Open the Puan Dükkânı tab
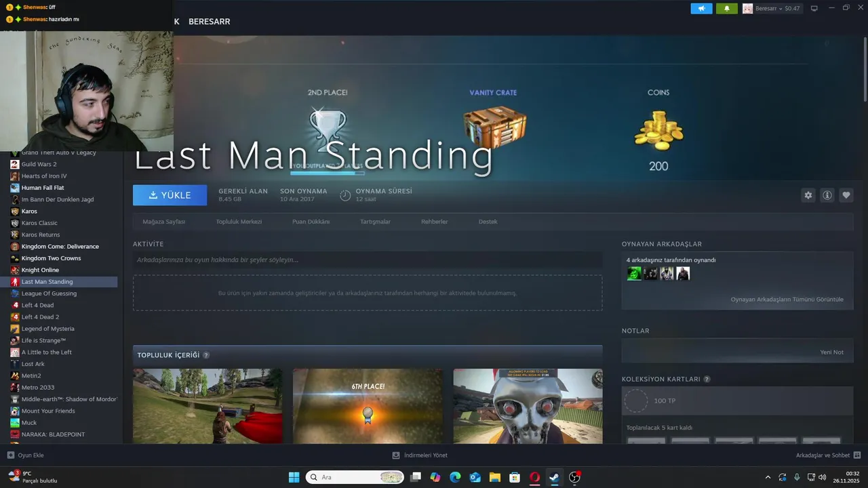Screen dimensions: 868x488 311,222
